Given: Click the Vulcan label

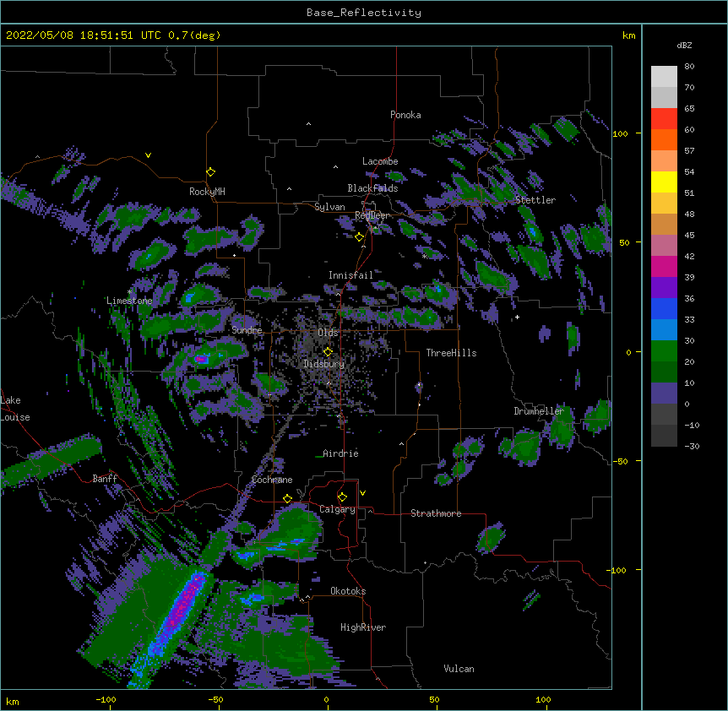Looking at the screenshot, I should click(x=459, y=669).
